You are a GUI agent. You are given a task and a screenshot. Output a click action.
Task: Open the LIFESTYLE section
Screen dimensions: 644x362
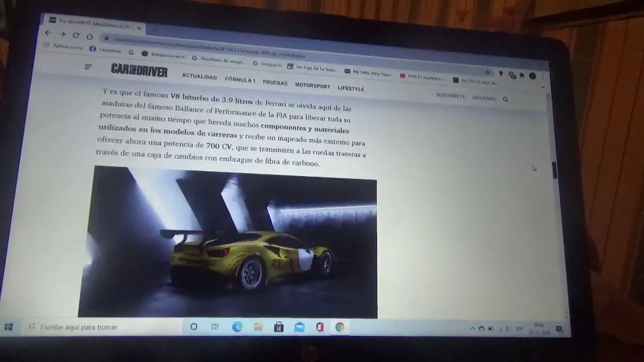351,88
